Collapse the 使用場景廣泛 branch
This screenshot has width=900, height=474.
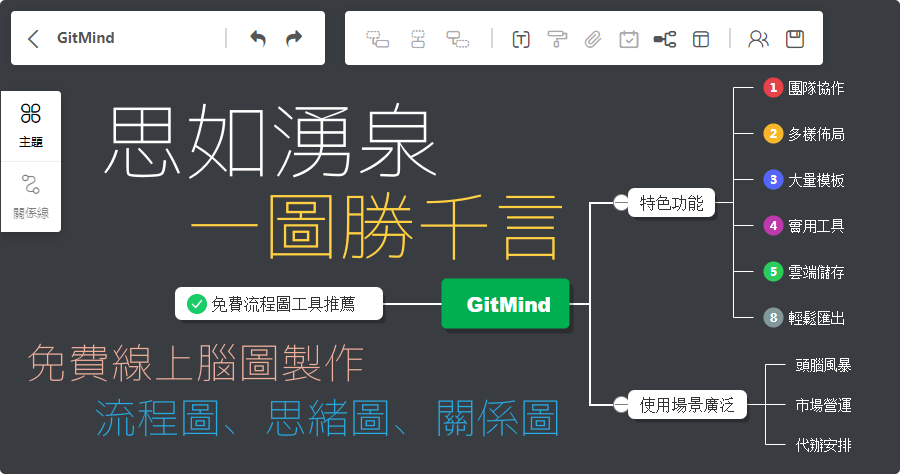pos(620,405)
